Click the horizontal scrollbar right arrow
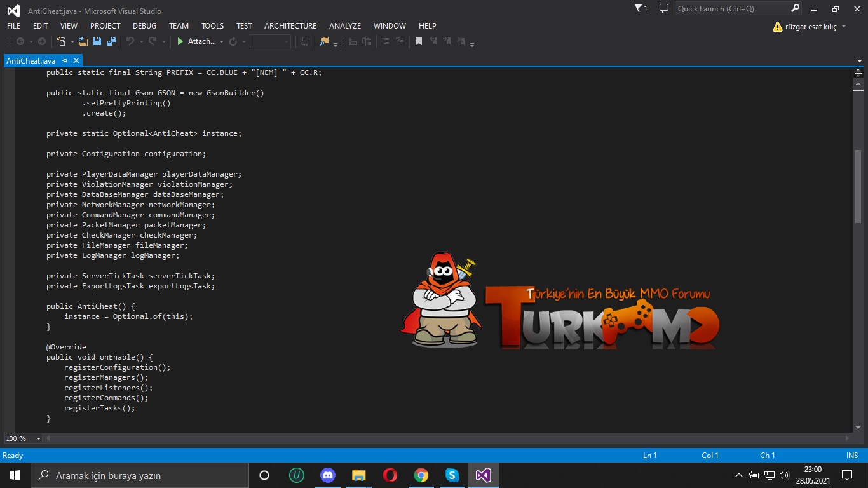 tap(848, 438)
